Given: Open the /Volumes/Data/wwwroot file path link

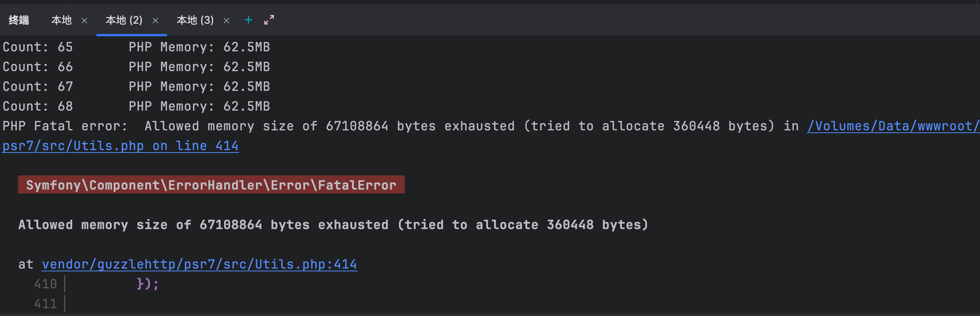Looking at the screenshot, I should click(893, 126).
